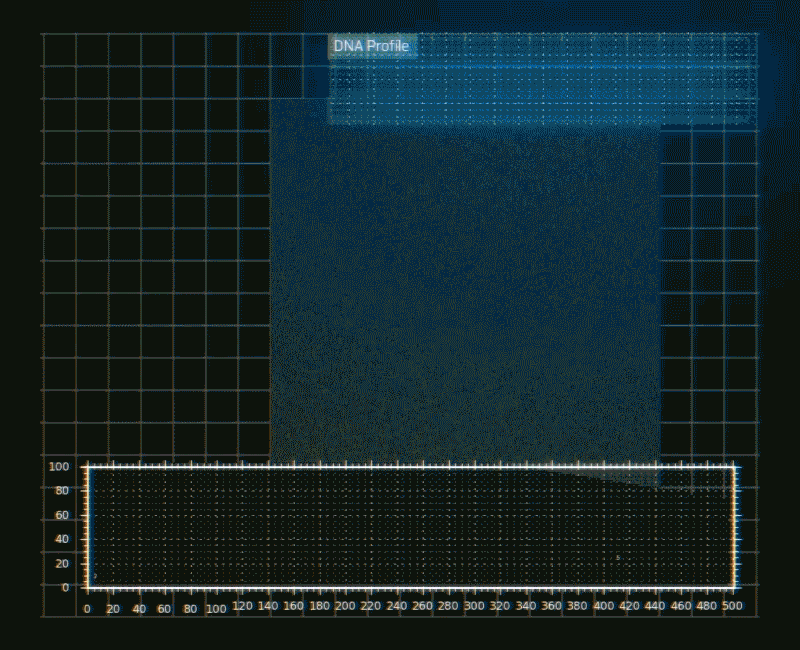Click the 20 label on vertical axis
The width and height of the screenshot is (800, 650).
pyautogui.click(x=62, y=563)
